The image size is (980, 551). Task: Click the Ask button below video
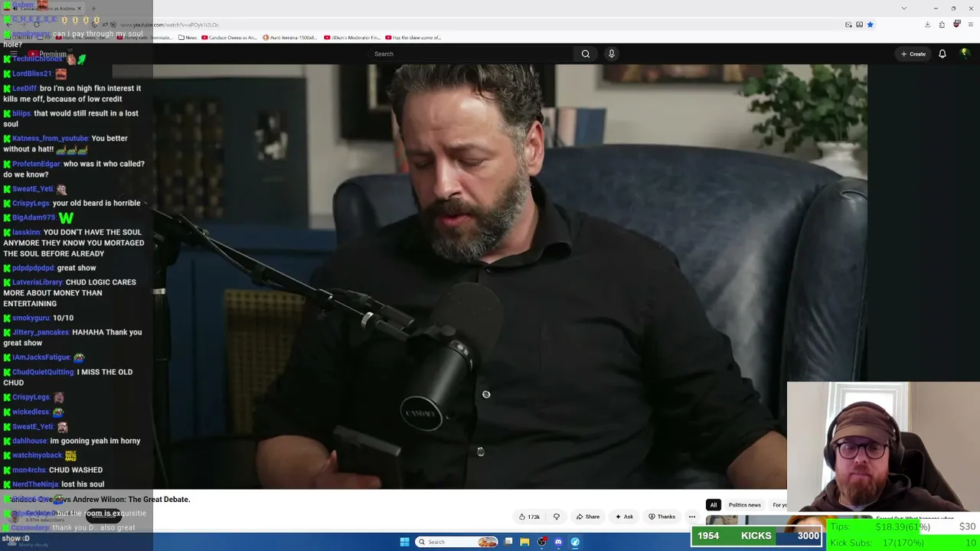[625, 517]
